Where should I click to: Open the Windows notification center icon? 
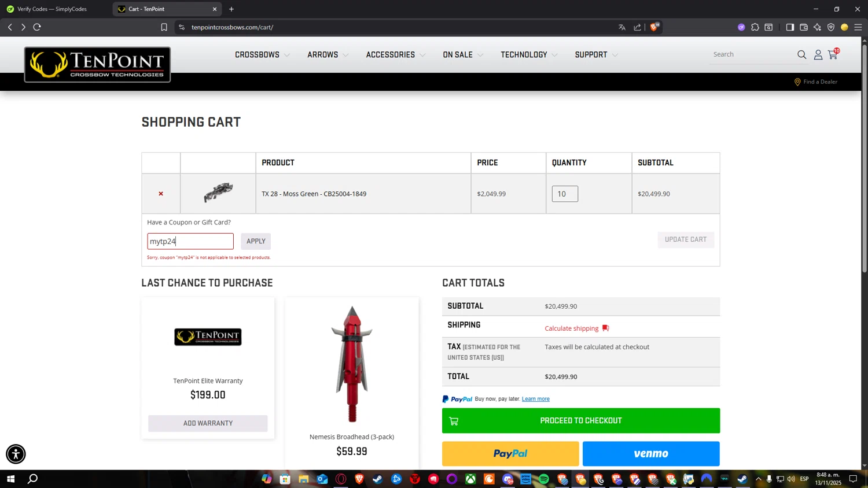pyautogui.click(x=853, y=479)
